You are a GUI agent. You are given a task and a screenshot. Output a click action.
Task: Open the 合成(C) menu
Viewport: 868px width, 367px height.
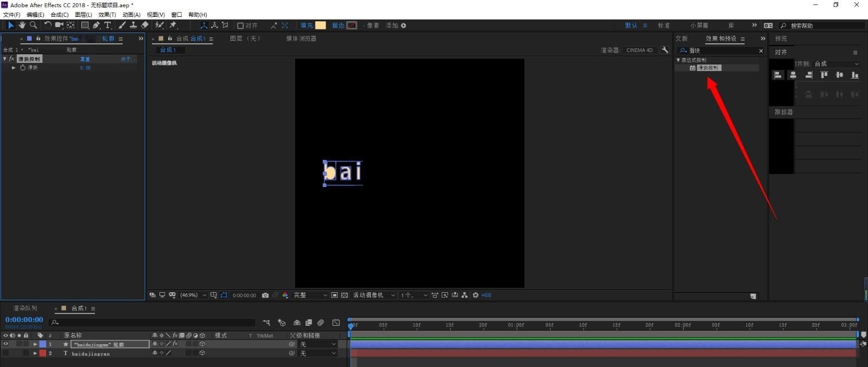(x=59, y=15)
